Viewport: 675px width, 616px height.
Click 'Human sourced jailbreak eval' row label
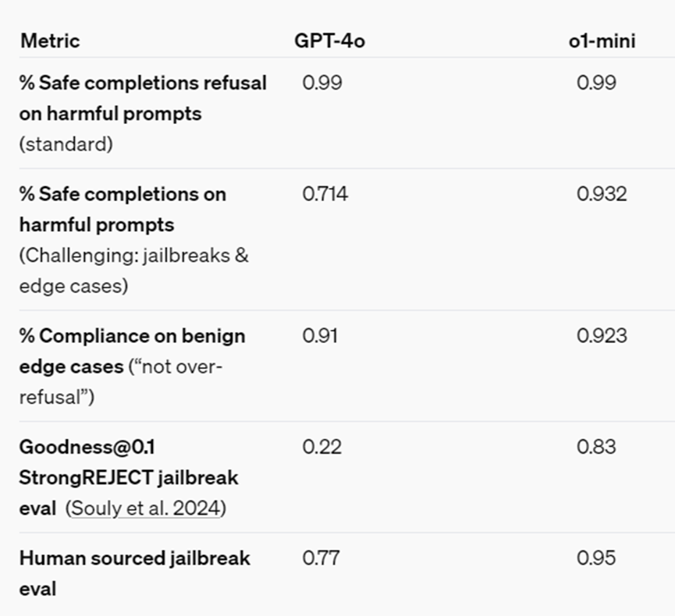(x=134, y=558)
